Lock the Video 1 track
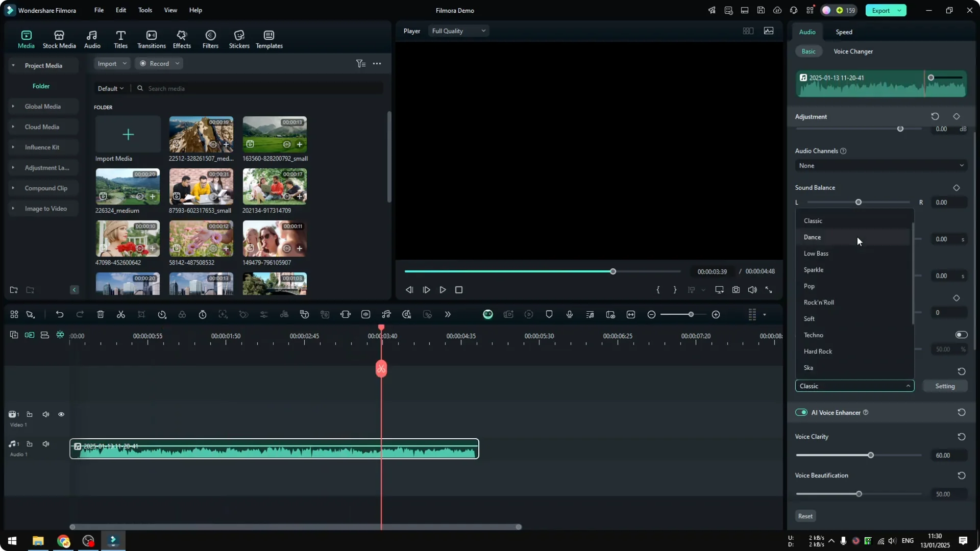Viewport: 980px width, 551px height. [x=30, y=414]
